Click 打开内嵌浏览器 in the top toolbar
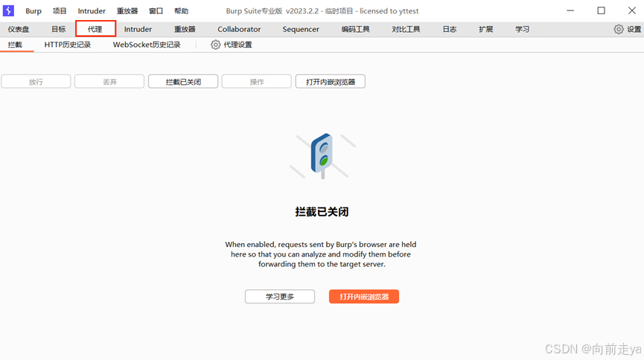Screen dimensions: 644x360 coord(331,82)
